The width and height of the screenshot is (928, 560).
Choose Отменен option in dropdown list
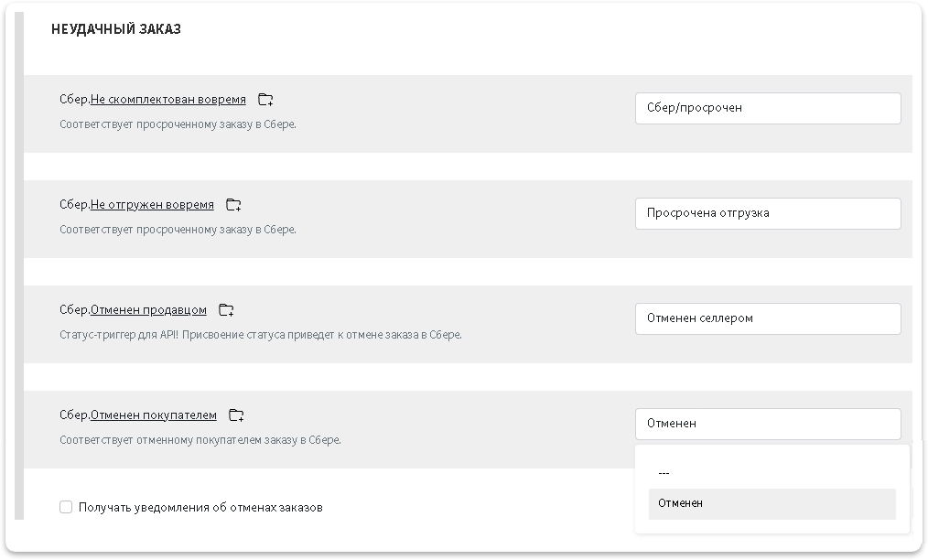tap(772, 504)
